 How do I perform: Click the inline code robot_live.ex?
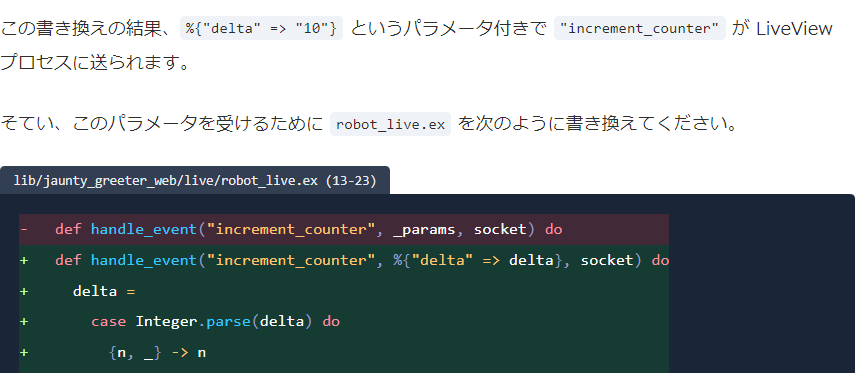(390, 124)
